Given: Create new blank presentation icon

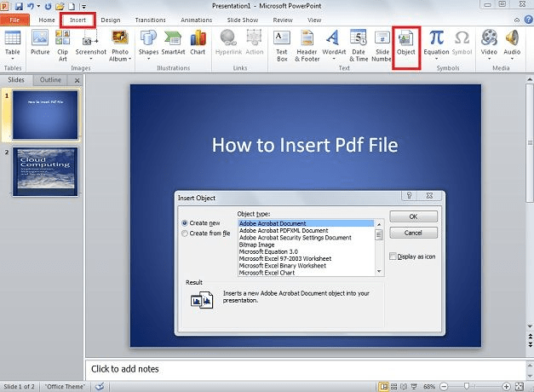Looking at the screenshot, I should pos(72,6).
